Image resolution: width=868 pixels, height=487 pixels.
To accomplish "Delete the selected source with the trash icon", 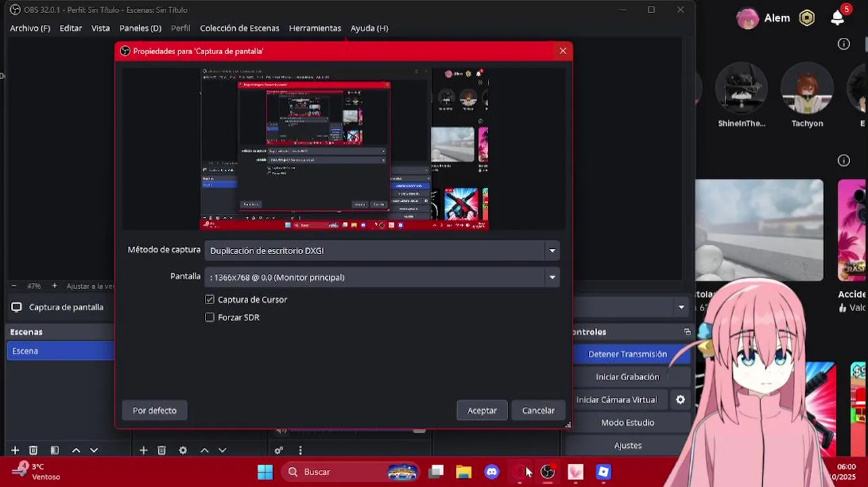I will coord(162,450).
